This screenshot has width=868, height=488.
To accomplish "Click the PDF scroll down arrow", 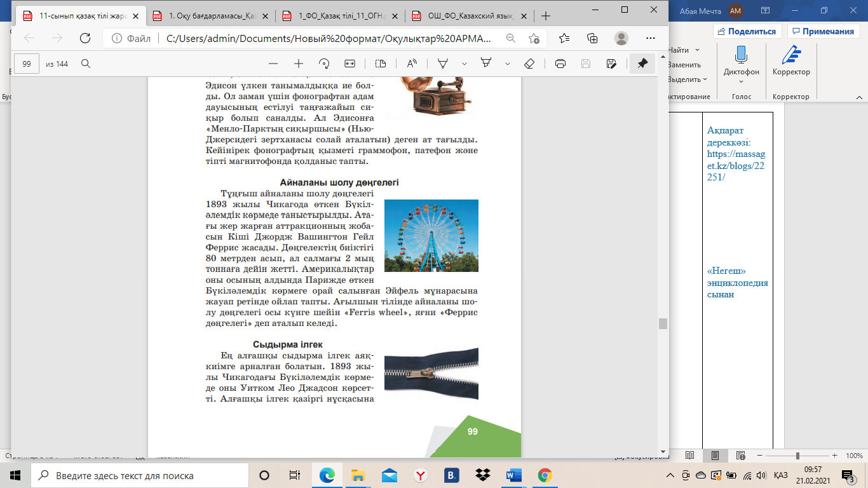I will tap(663, 452).
